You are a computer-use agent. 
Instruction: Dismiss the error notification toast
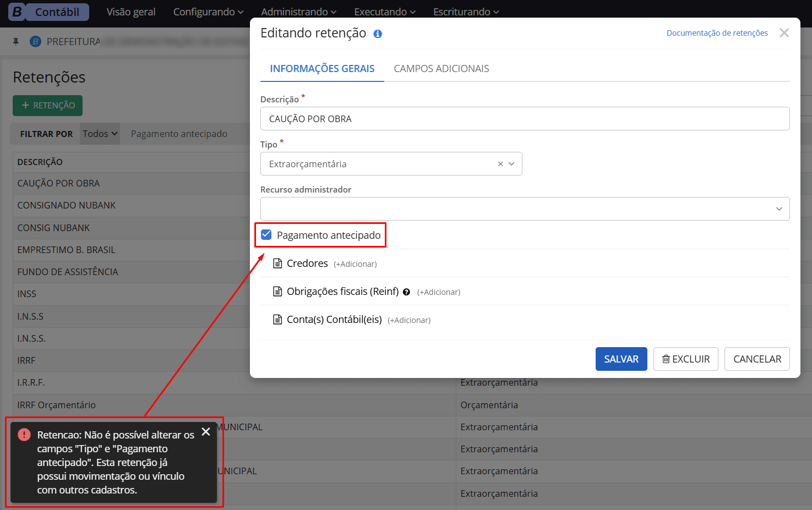pyautogui.click(x=206, y=432)
